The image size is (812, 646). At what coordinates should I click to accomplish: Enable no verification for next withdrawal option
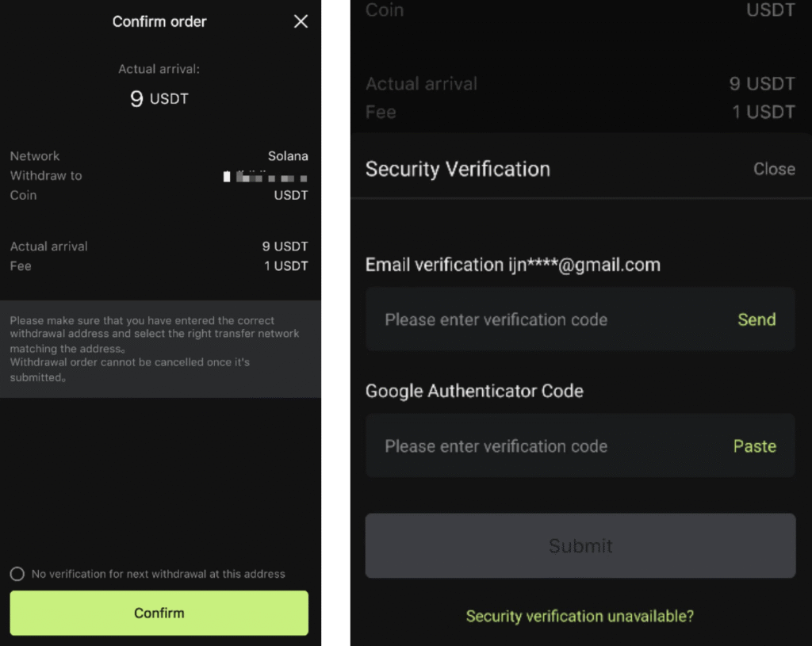(17, 574)
